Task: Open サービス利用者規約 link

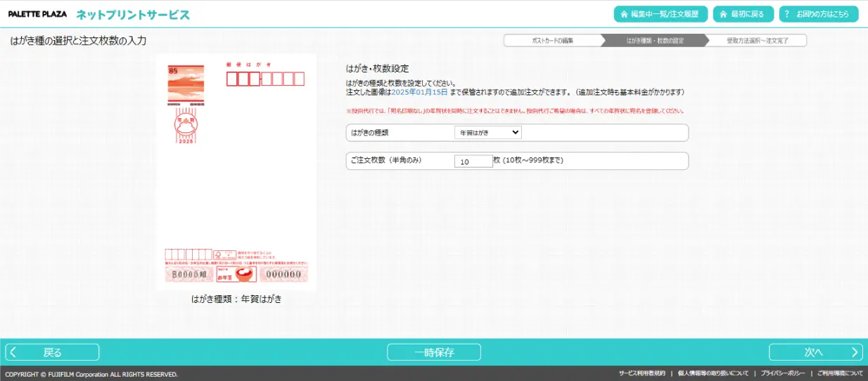Action: click(642, 373)
